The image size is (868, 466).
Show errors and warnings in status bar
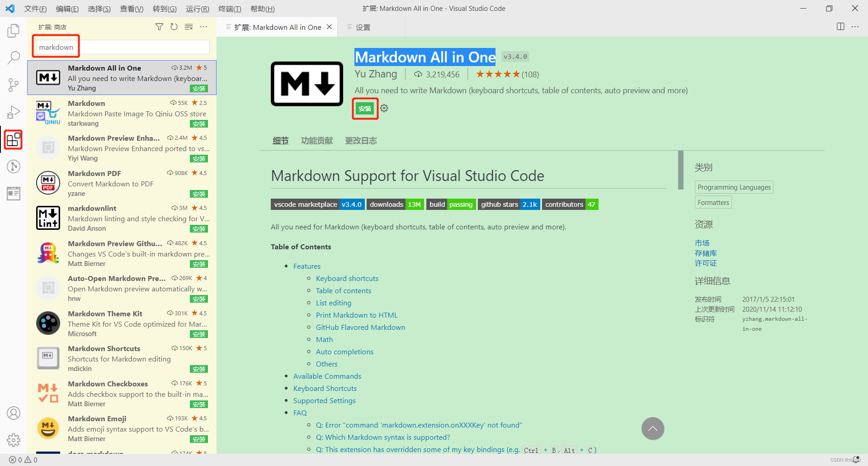(23, 460)
